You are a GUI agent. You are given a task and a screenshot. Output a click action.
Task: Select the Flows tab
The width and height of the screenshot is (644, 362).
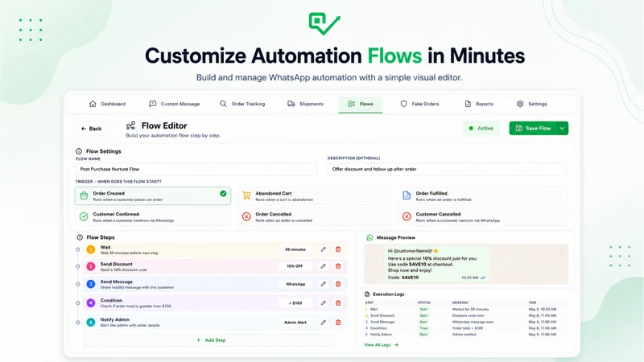pyautogui.click(x=360, y=104)
